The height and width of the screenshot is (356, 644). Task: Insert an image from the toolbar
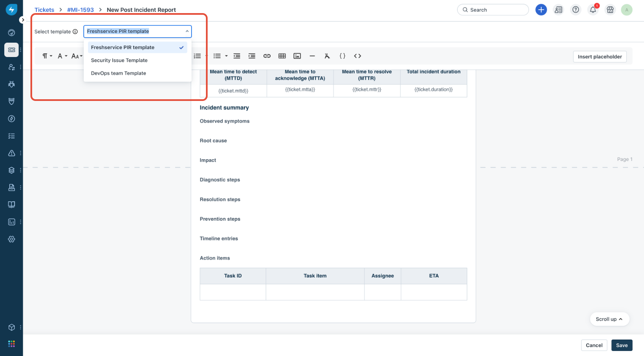[x=297, y=56]
